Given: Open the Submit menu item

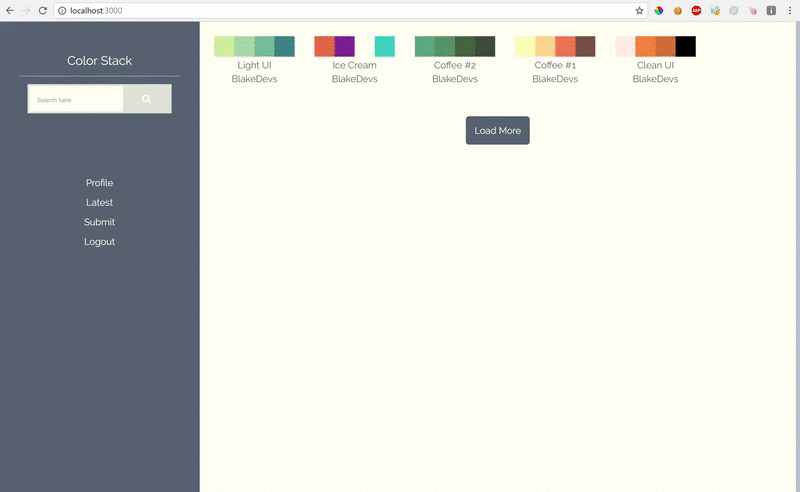Looking at the screenshot, I should (99, 222).
